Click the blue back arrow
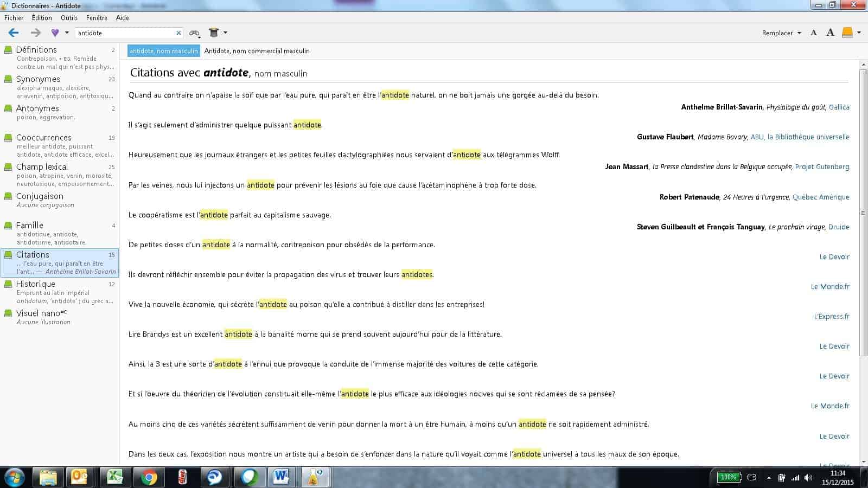Image resolution: width=868 pixels, height=488 pixels. pyautogui.click(x=14, y=33)
